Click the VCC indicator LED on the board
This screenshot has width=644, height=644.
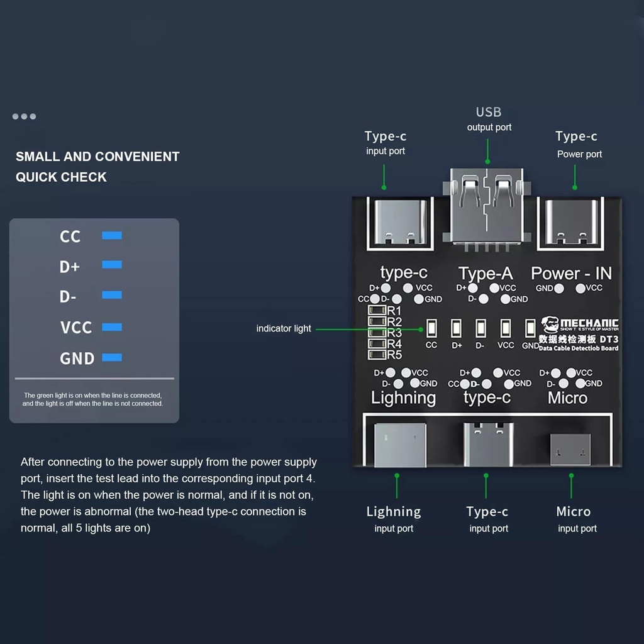[x=506, y=328]
